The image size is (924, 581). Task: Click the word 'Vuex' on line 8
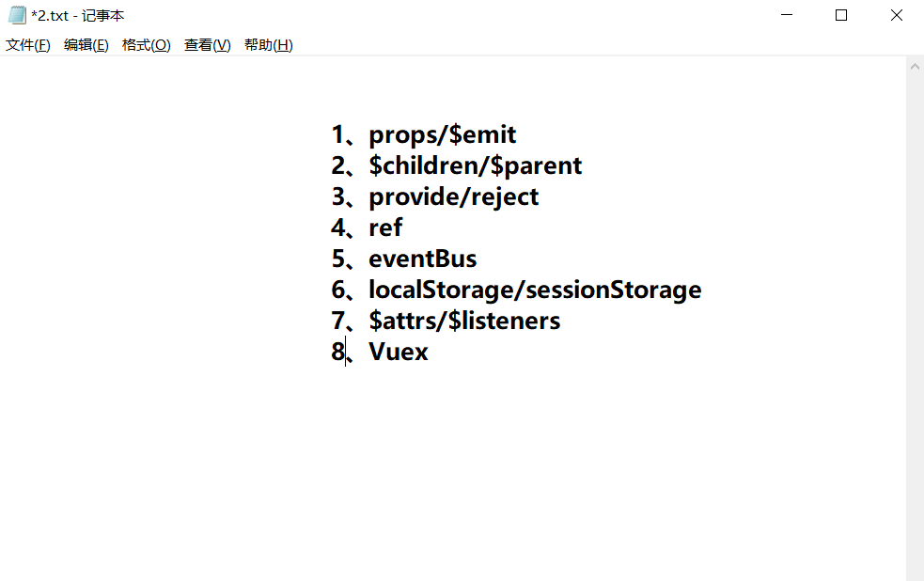399,351
